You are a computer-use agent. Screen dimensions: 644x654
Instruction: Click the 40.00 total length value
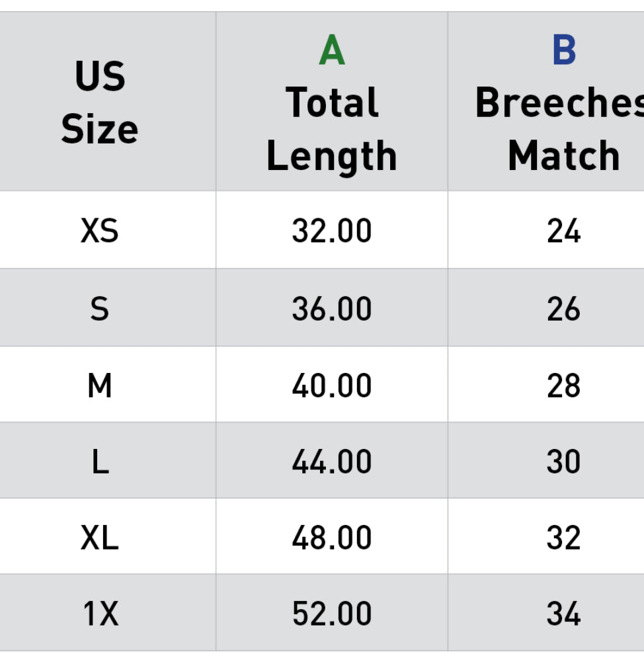point(331,386)
